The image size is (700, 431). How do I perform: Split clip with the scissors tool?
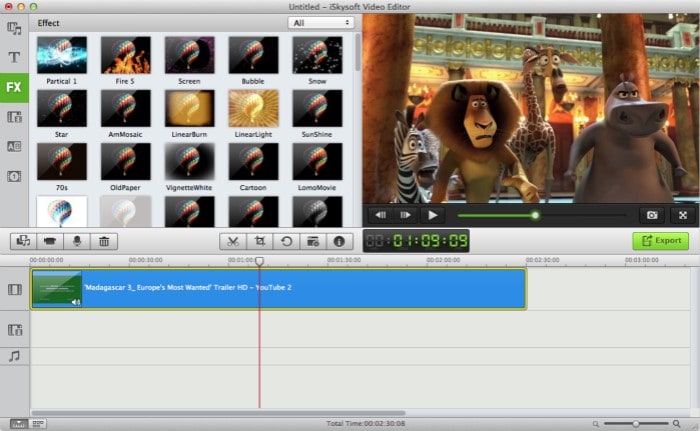click(233, 241)
